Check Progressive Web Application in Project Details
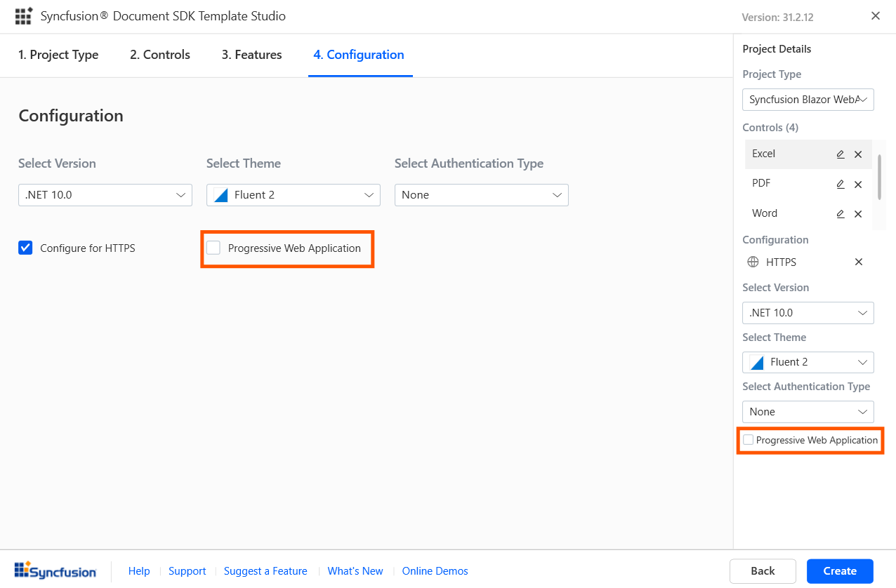The height and width of the screenshot is (588, 896). point(749,440)
